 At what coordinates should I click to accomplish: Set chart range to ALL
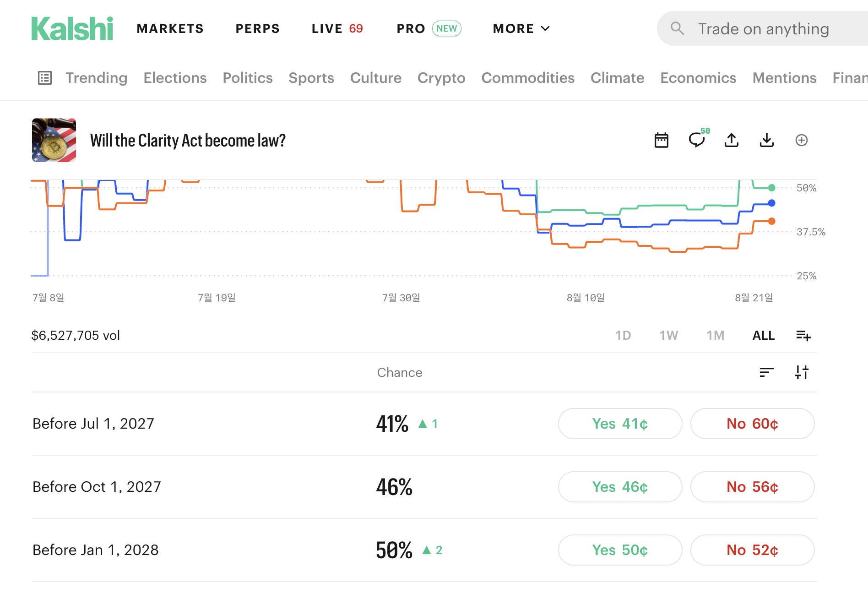pyautogui.click(x=764, y=336)
